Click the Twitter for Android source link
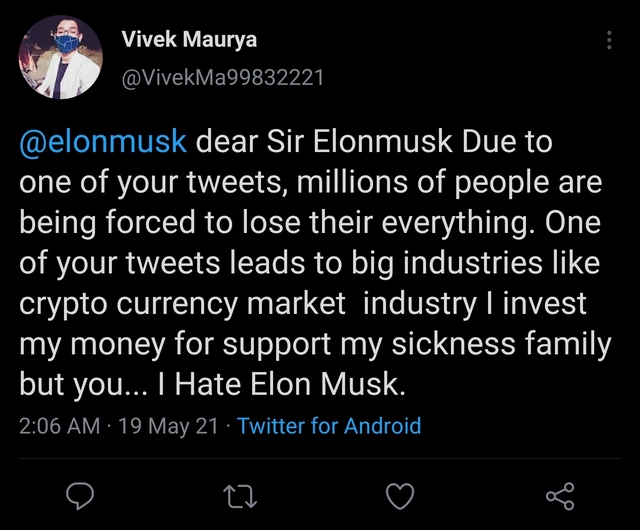Screen dimensions: 640x530 click(x=329, y=425)
